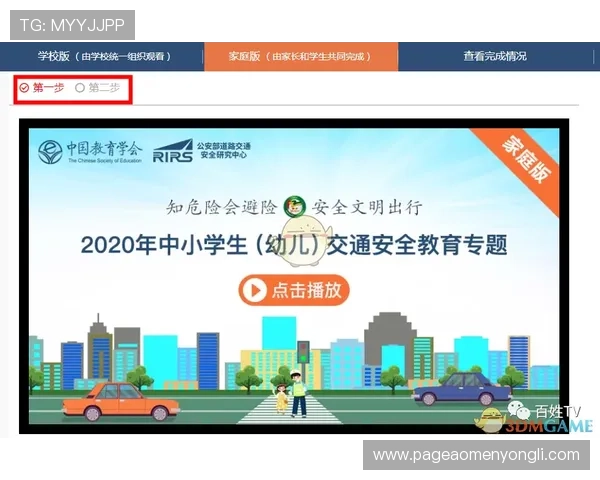
Task: Click the 公安部道路交通安全研究中心 text
Action: pos(224,150)
